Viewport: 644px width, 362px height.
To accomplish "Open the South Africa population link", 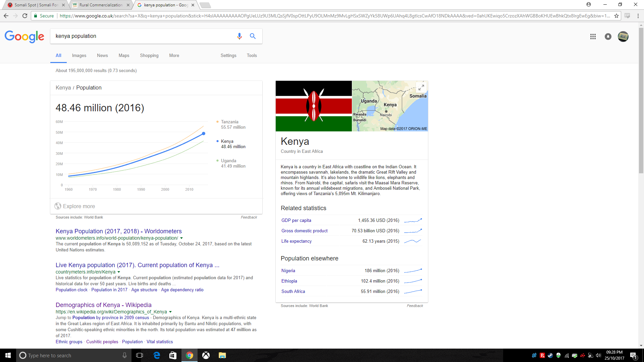I will [293, 292].
